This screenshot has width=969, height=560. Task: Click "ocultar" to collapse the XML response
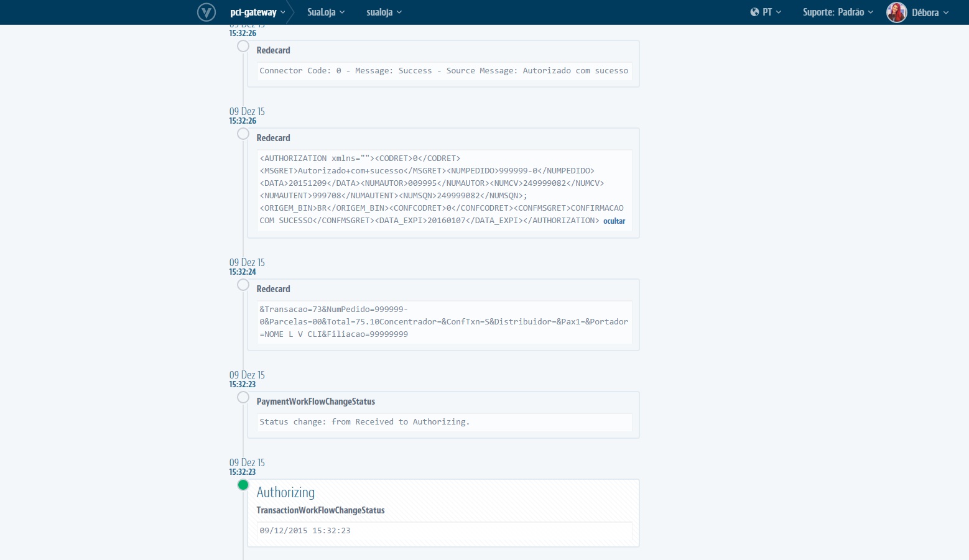pos(614,221)
